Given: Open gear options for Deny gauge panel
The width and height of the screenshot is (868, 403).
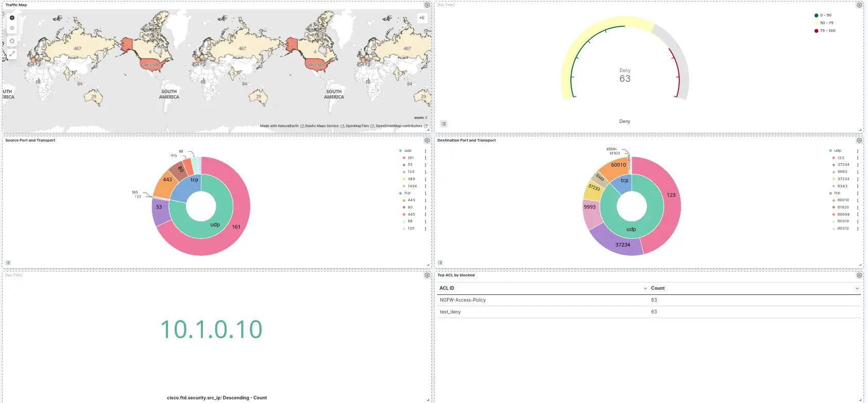Looking at the screenshot, I should click(859, 5).
